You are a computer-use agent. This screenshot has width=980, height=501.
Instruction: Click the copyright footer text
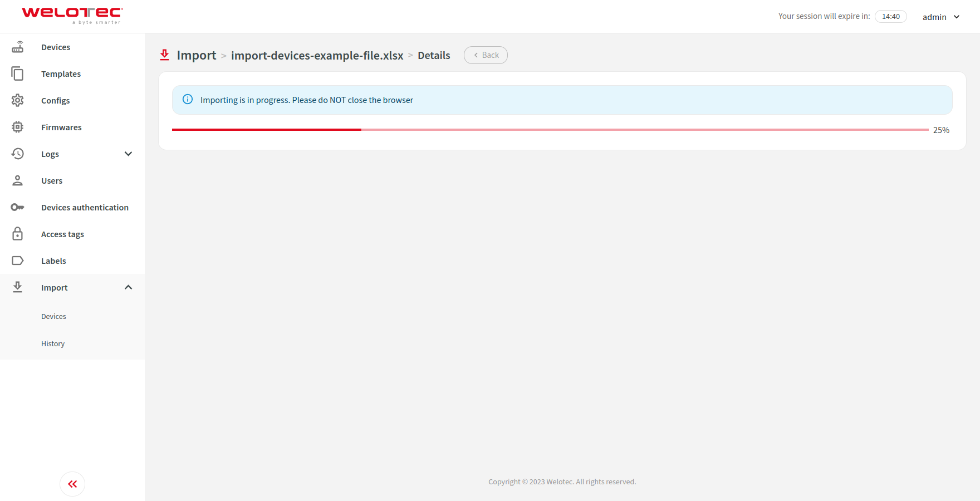coord(562,482)
